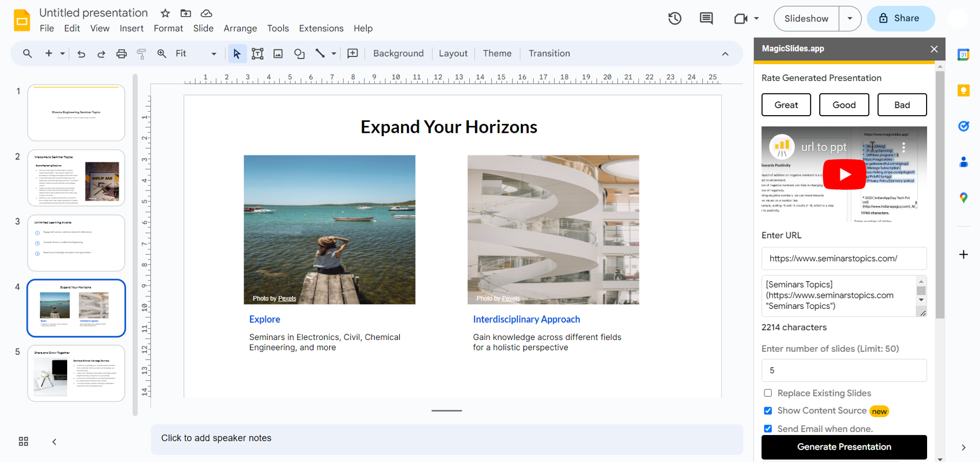The height and width of the screenshot is (462, 980).
Task: Open the Extensions menu
Action: [x=321, y=28]
